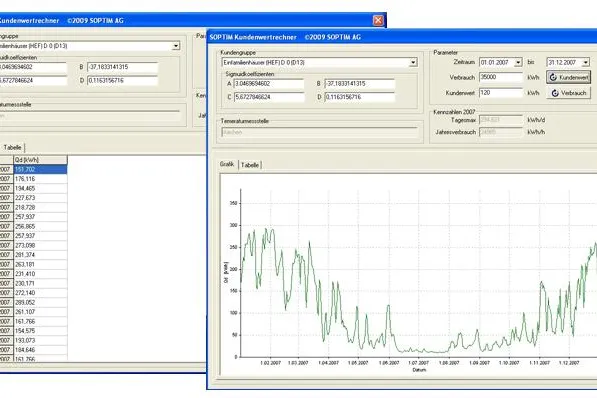This screenshot has height=398, width=597.
Task: Click the kWh/d unit label beside Tagesmax
Action: click(536, 120)
